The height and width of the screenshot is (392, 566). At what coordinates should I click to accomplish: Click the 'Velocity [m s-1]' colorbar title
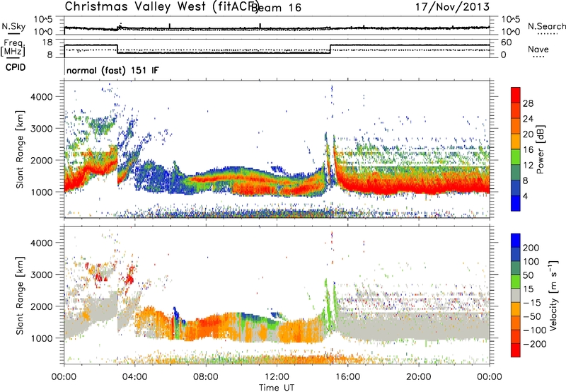[554, 296]
